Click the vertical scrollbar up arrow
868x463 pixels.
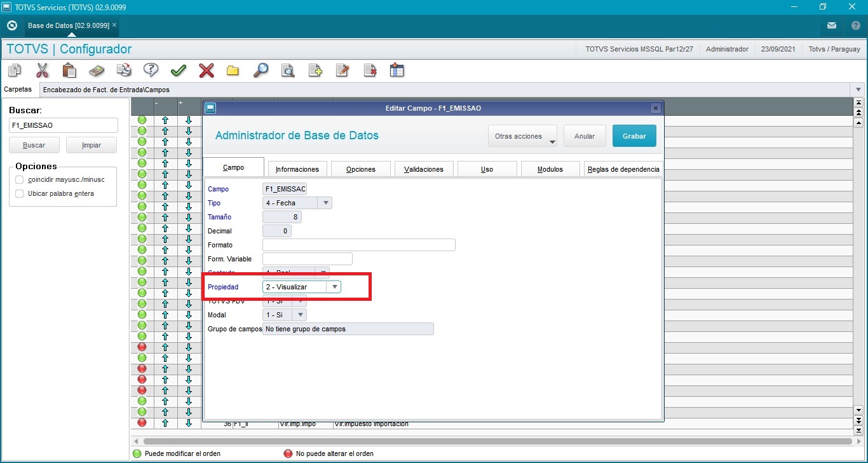(x=859, y=123)
